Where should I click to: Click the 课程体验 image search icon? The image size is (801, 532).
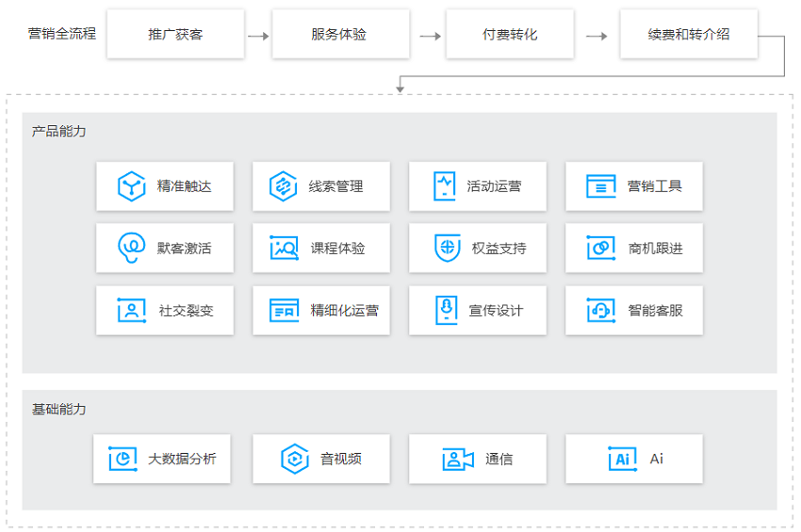[284, 249]
